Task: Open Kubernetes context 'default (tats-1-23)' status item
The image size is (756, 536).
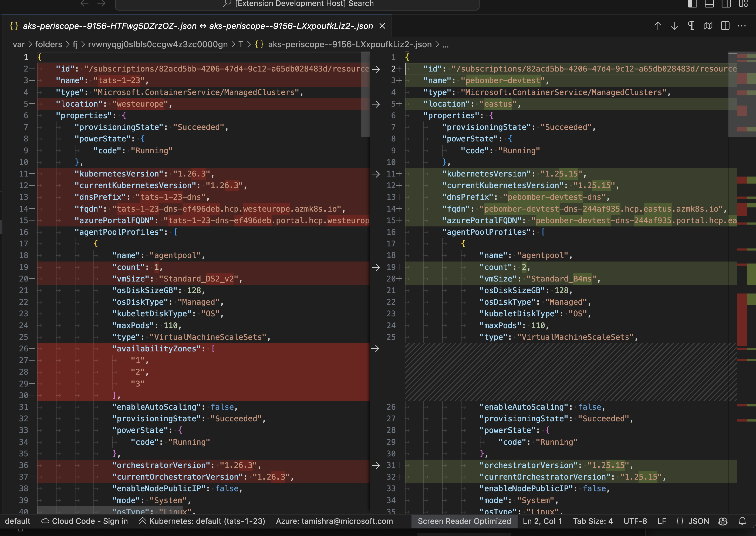Action: coord(202,521)
